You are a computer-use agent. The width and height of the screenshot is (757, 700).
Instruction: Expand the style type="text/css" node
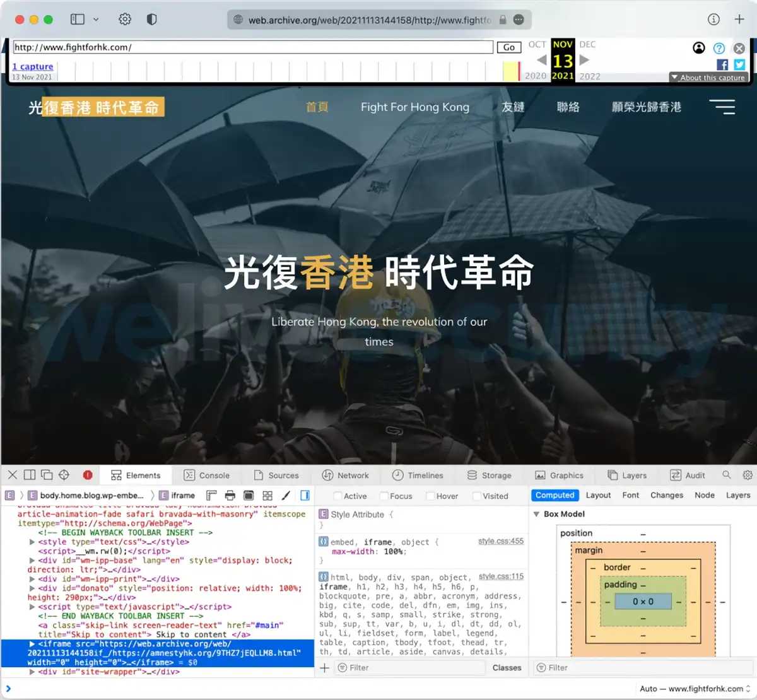(32, 542)
